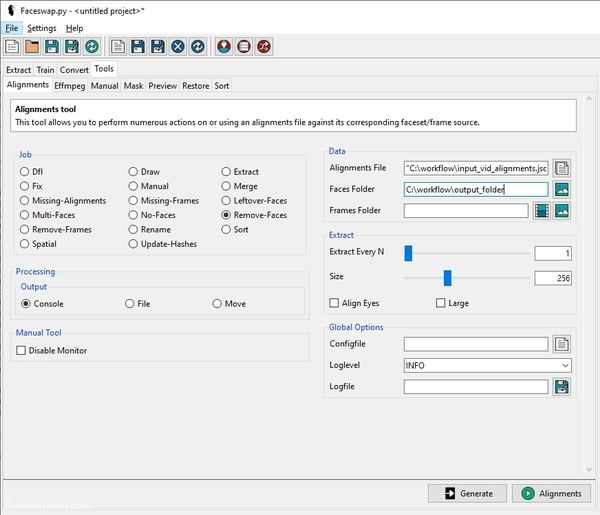600x515 pixels.
Task: Open the File menu
Action: pyautogui.click(x=11, y=28)
